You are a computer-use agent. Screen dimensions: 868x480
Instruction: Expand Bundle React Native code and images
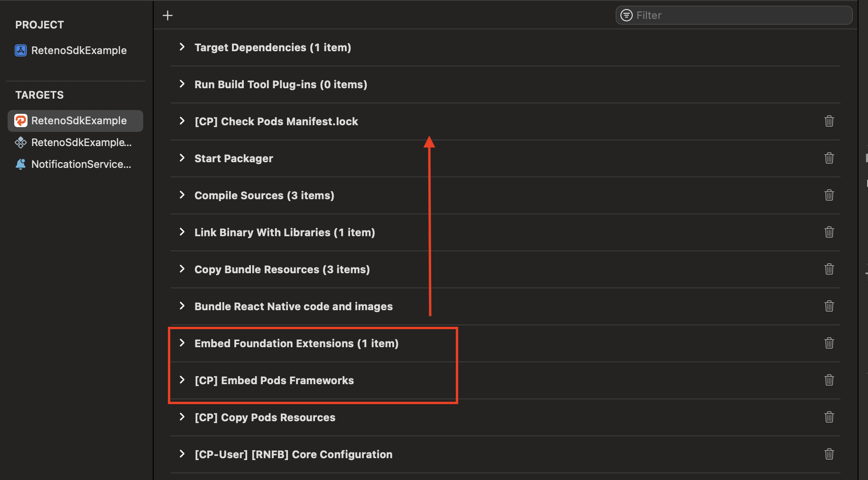click(182, 306)
